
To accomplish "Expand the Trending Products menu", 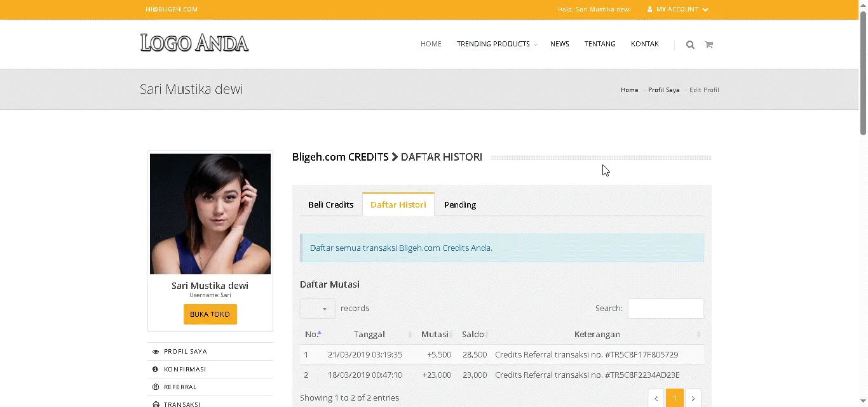I will pyautogui.click(x=496, y=44).
